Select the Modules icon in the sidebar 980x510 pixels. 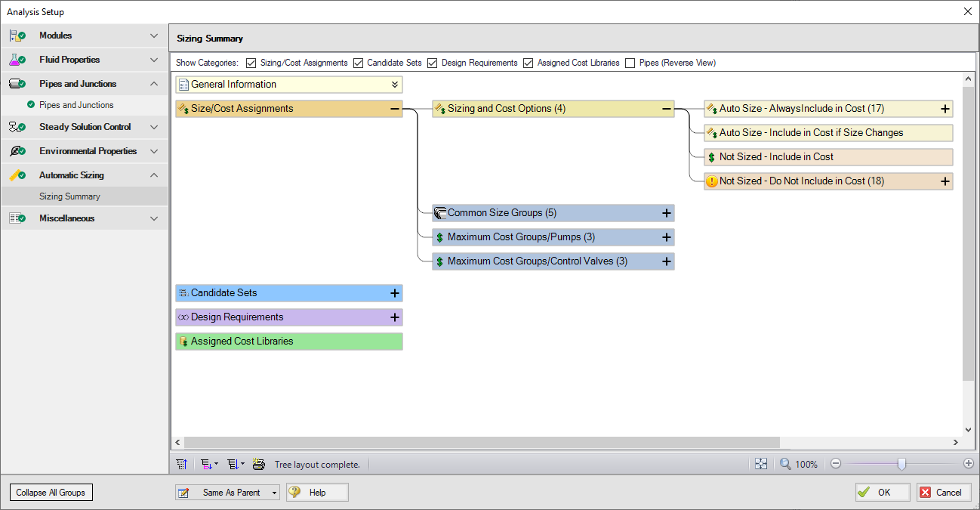(17, 35)
